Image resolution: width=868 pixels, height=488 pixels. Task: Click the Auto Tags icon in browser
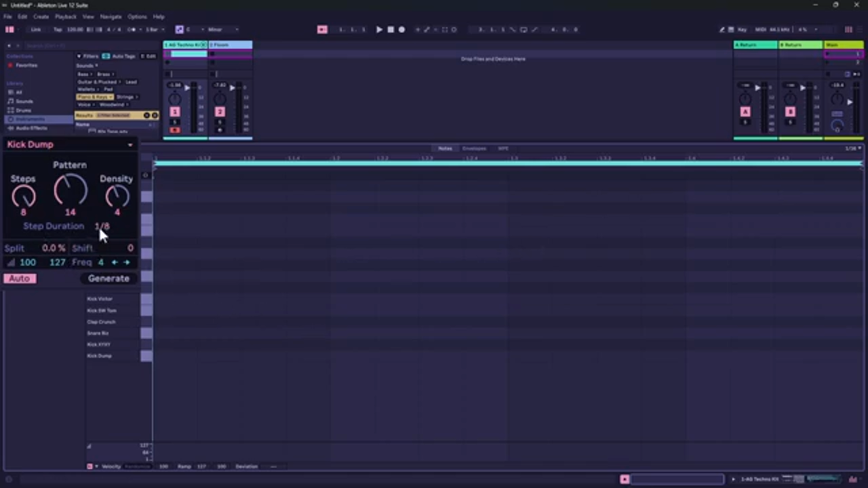click(x=106, y=56)
